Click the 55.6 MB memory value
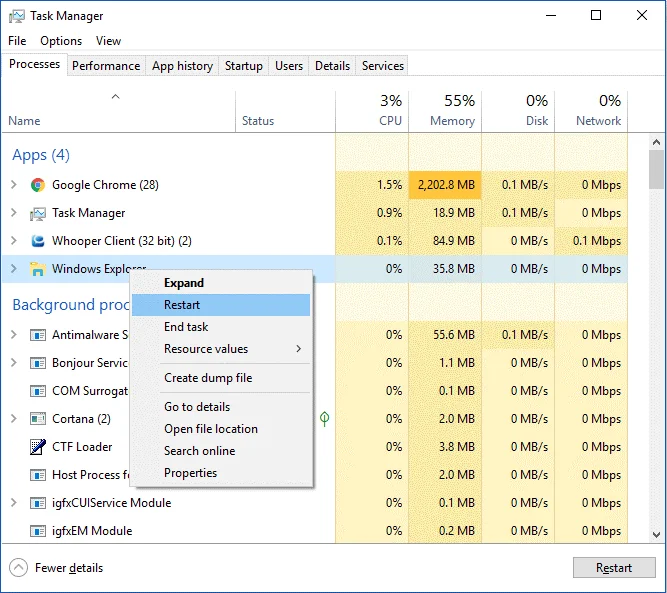 point(453,335)
